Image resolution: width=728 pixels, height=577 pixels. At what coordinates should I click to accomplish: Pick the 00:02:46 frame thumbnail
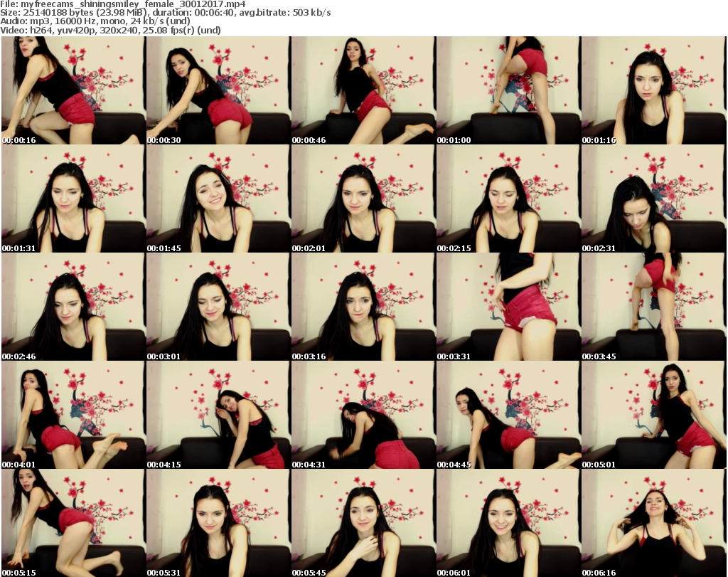pyautogui.click(x=73, y=307)
